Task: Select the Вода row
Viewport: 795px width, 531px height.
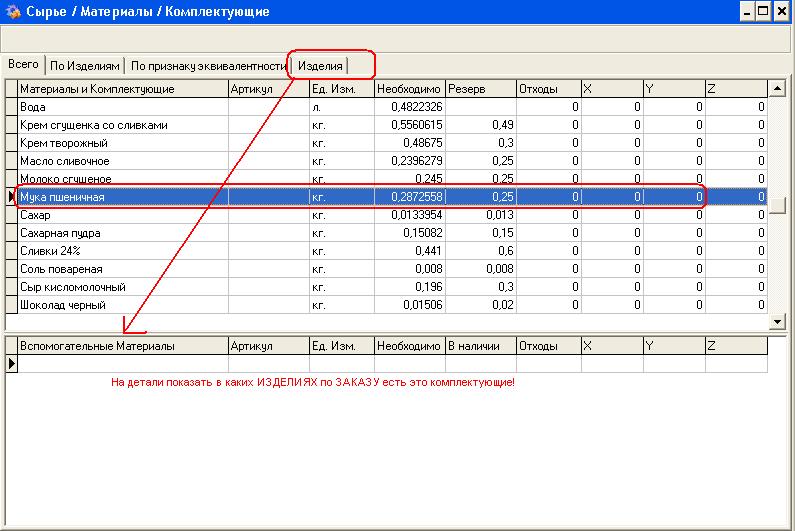Action: click(x=123, y=107)
